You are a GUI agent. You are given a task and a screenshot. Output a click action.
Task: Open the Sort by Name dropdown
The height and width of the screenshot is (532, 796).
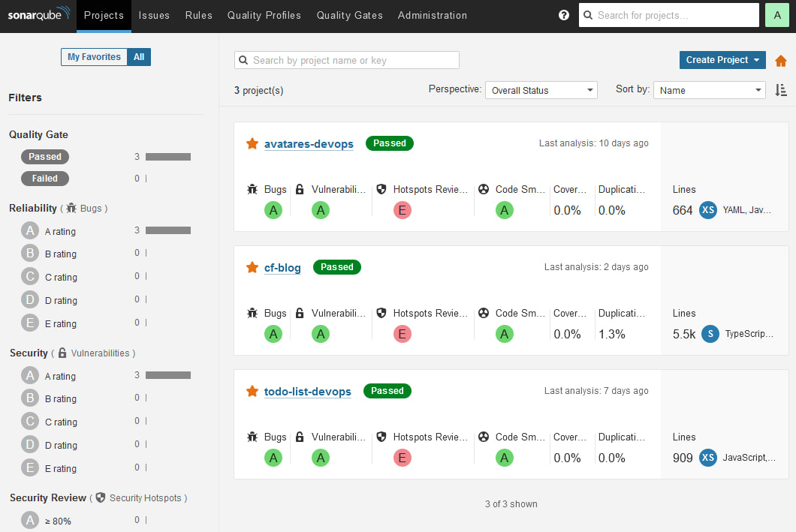[x=709, y=90]
